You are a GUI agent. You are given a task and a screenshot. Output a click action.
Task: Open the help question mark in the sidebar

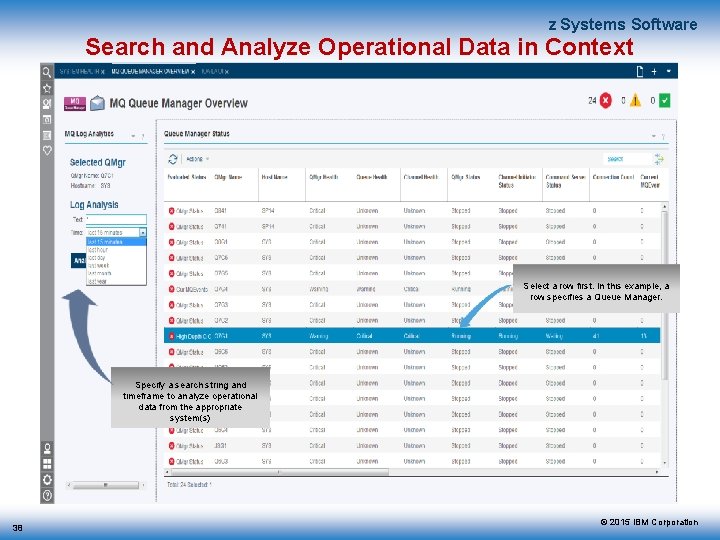pos(47,495)
